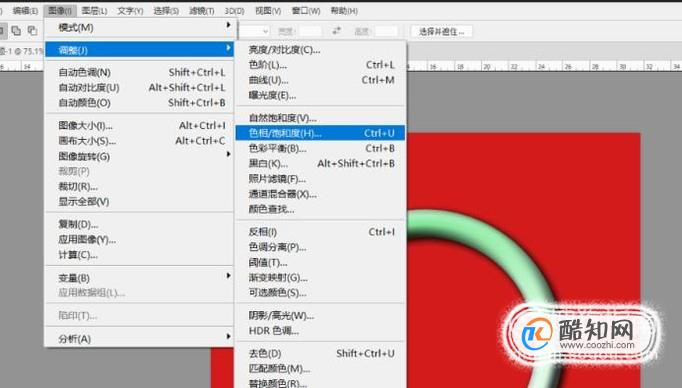Click the Add to selection icon
Viewport: 682px width, 388px height.
click(16, 30)
